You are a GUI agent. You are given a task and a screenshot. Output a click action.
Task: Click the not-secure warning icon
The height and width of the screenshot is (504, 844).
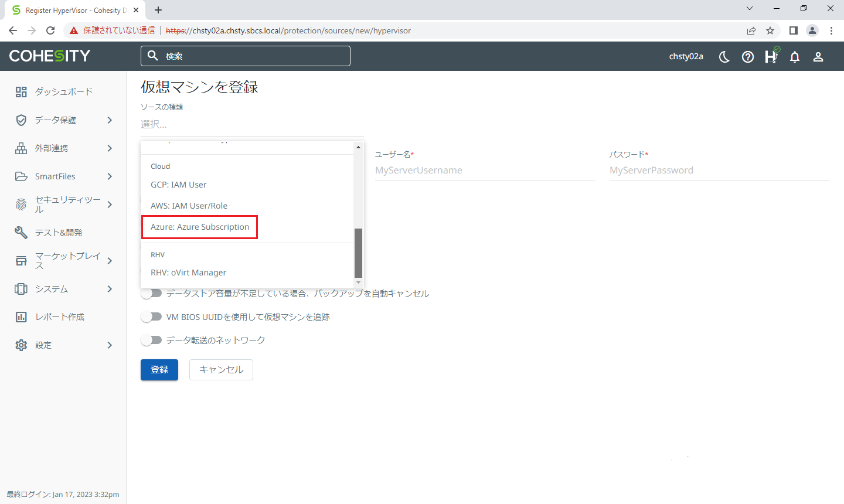point(74,30)
